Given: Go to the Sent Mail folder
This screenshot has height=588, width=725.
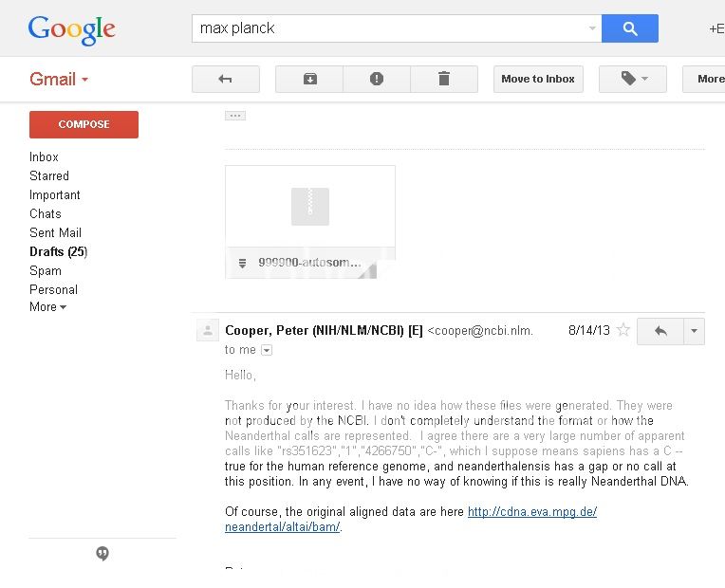Looking at the screenshot, I should (55, 232).
